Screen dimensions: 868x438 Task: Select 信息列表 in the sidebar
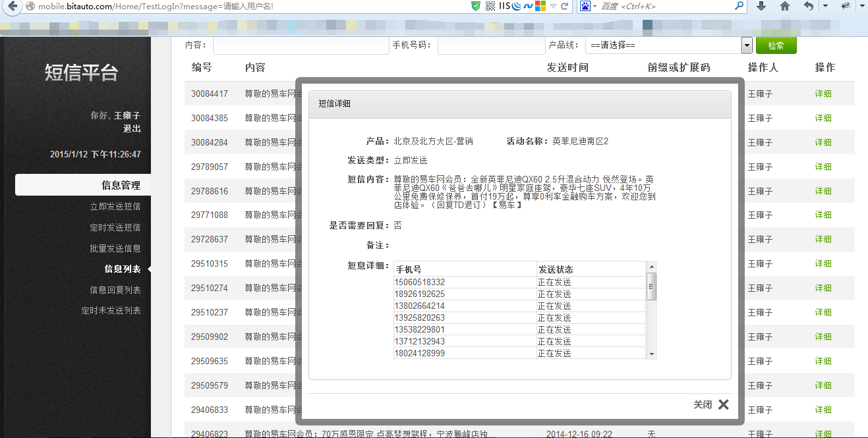(123, 269)
